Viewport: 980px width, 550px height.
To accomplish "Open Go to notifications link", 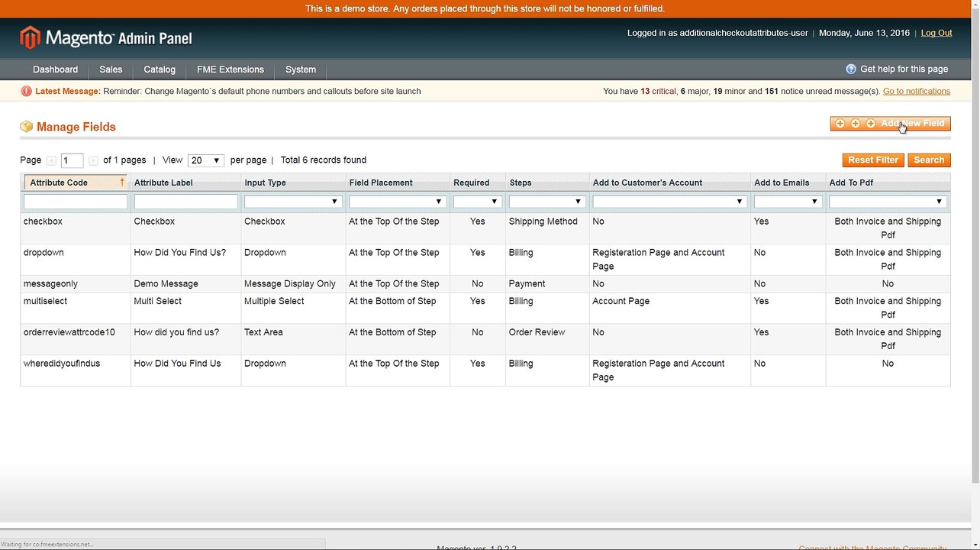I will pyautogui.click(x=917, y=91).
